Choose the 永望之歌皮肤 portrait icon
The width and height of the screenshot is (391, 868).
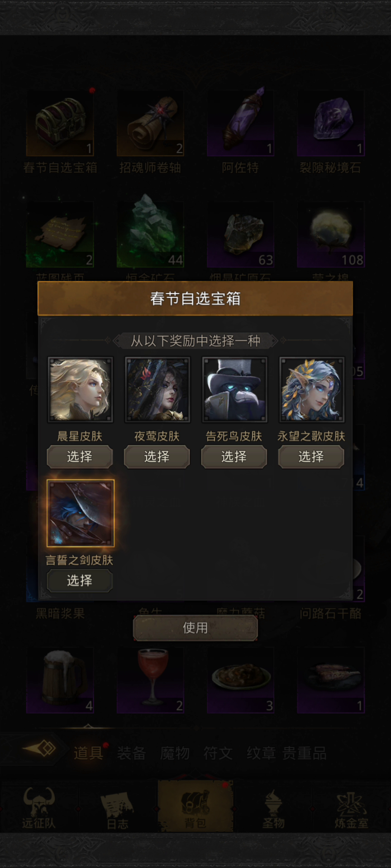point(311,390)
